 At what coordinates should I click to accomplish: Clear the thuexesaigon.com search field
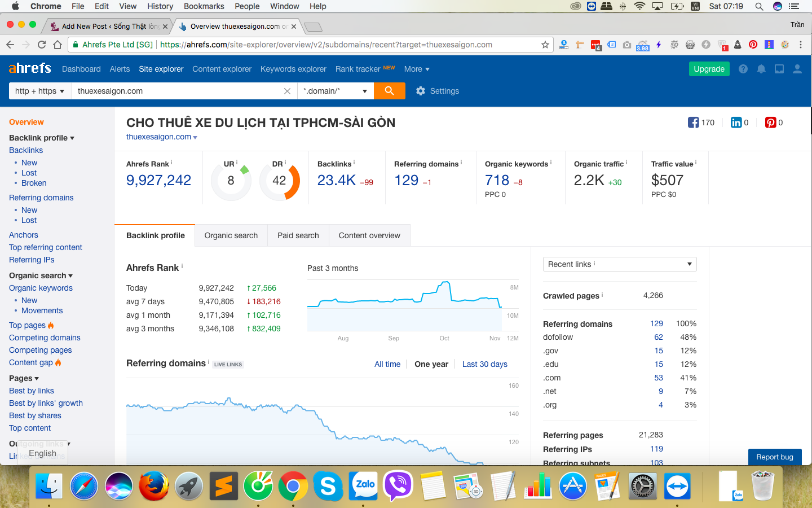[x=287, y=91]
